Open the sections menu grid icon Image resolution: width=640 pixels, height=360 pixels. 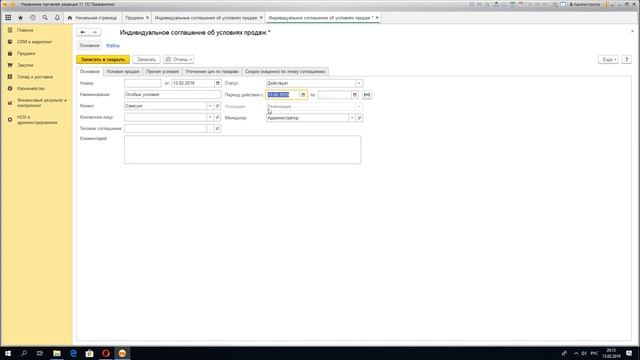8,18
